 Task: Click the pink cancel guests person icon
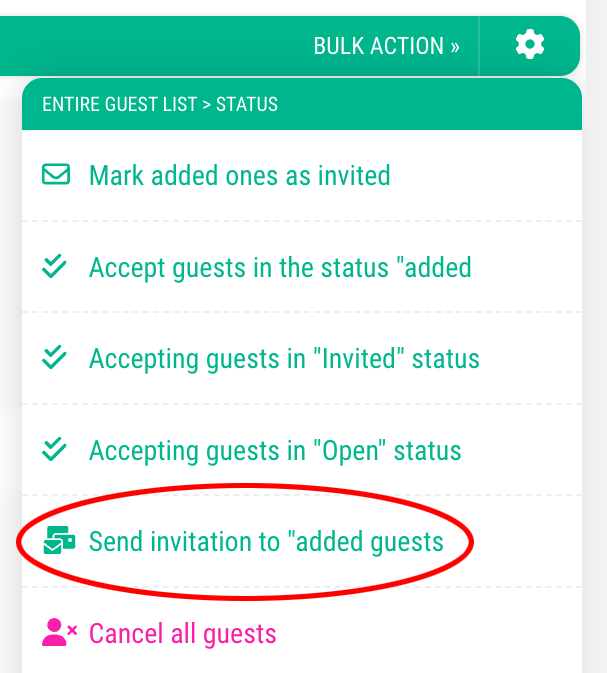(x=59, y=633)
